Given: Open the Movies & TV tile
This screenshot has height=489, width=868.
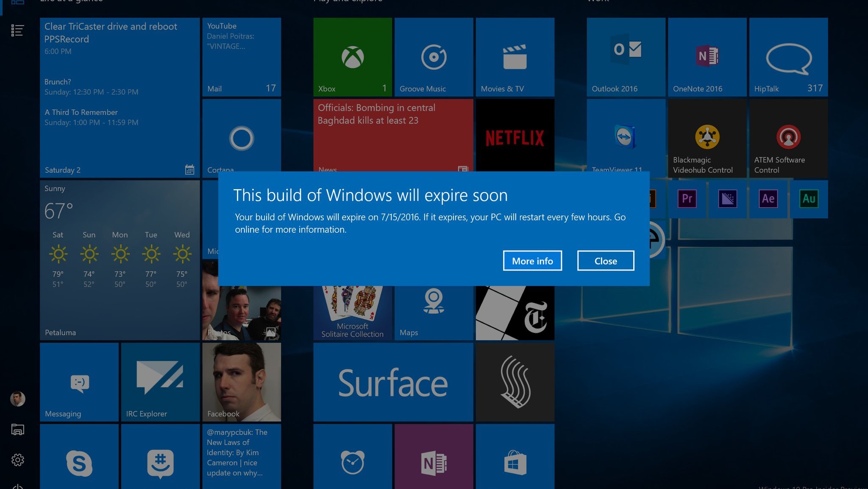Looking at the screenshot, I should click(x=515, y=57).
